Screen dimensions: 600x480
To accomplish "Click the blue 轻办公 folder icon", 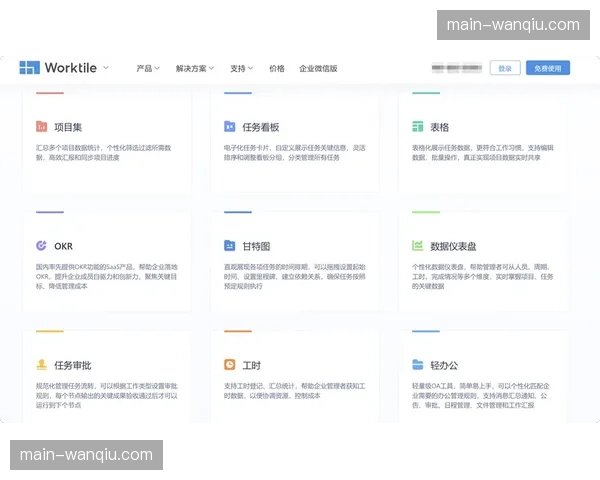I will coord(417,364).
